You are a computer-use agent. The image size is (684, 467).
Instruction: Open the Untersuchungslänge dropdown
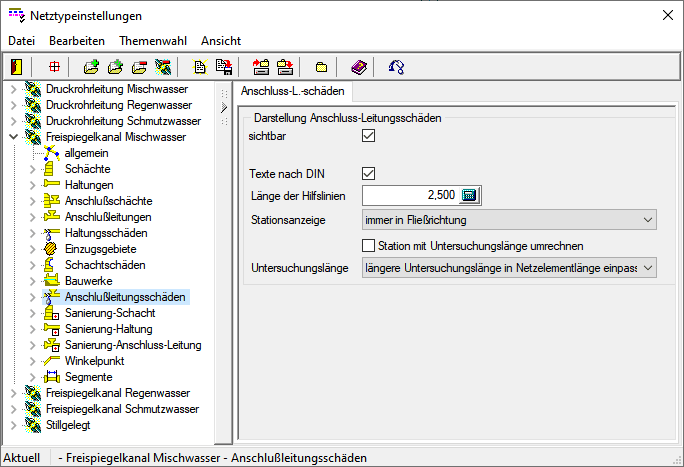(648, 267)
